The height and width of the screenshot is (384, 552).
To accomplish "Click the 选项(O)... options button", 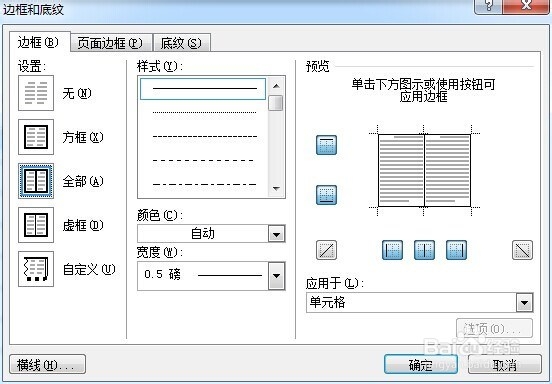I will [x=494, y=329].
